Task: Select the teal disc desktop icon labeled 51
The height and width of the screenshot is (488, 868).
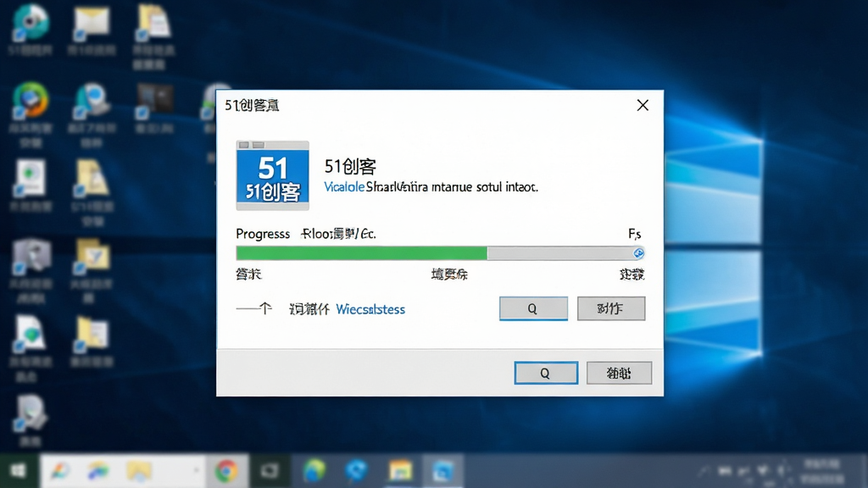Action: coord(30,22)
